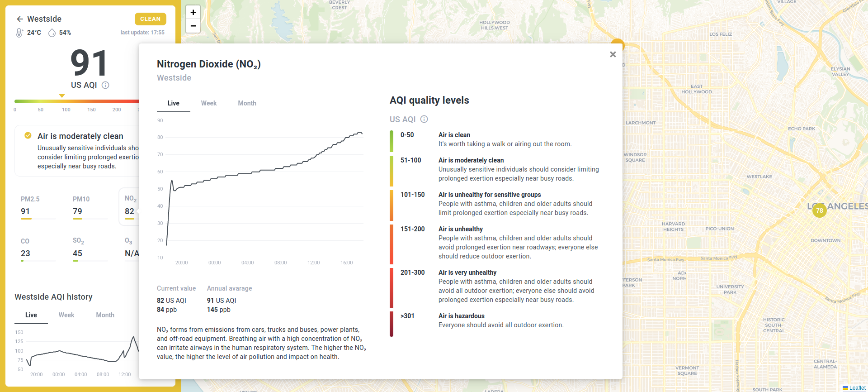Switch NO2 chart to Month tab
This screenshot has height=392, width=868.
(247, 103)
